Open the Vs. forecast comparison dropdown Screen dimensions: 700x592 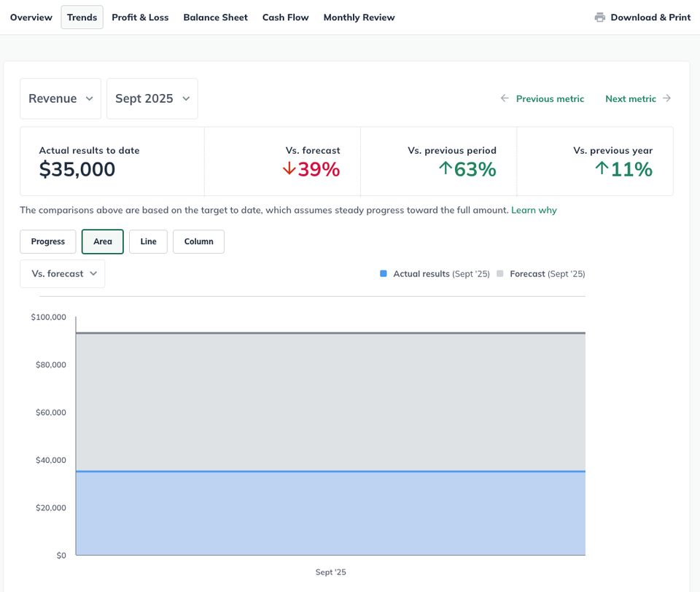point(63,273)
